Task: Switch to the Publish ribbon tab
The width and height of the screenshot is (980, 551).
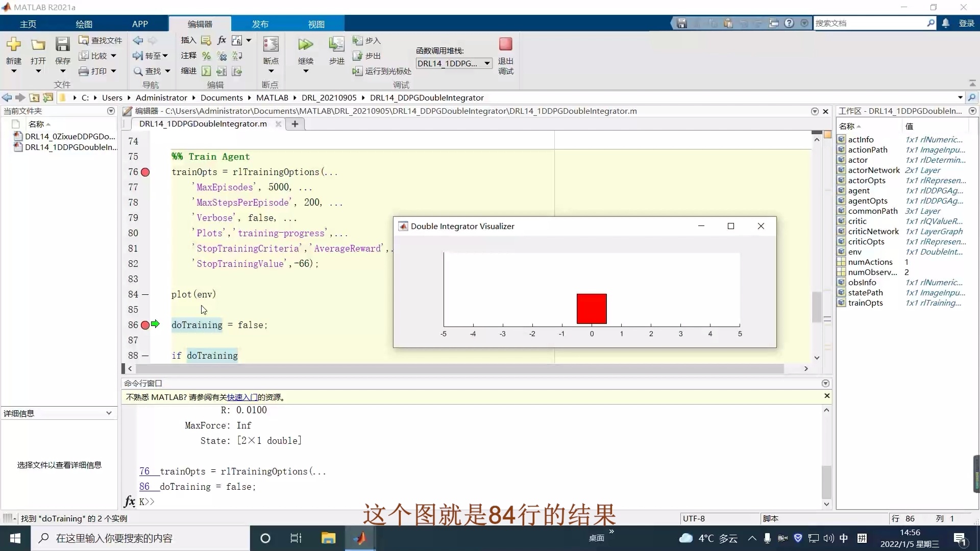Action: click(260, 24)
